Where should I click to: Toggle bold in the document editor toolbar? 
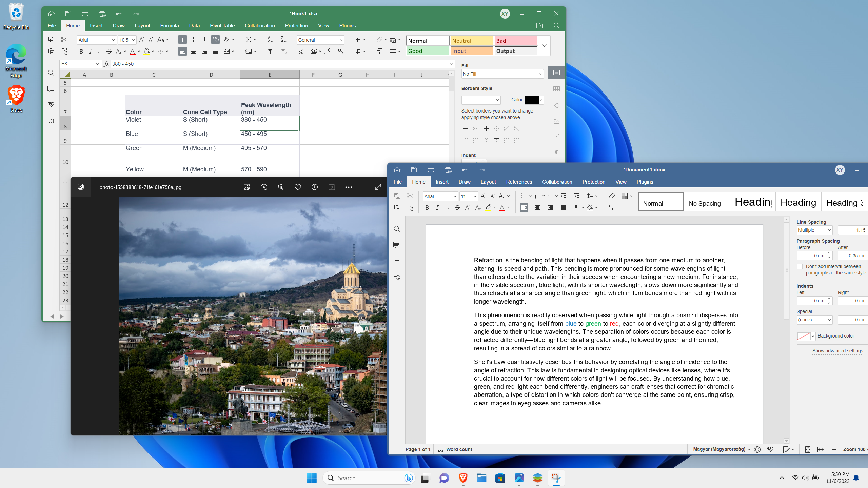427,208
